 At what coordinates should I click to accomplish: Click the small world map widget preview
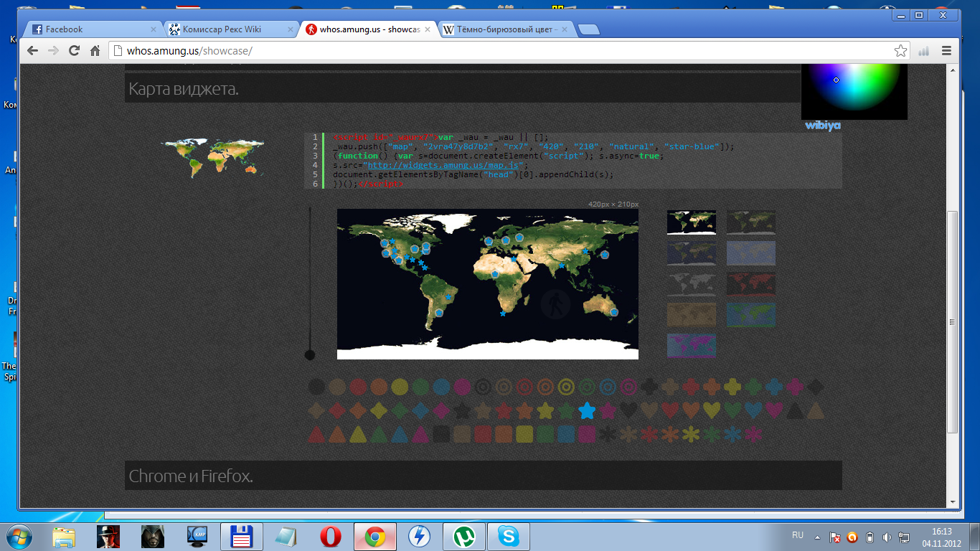pos(212,158)
